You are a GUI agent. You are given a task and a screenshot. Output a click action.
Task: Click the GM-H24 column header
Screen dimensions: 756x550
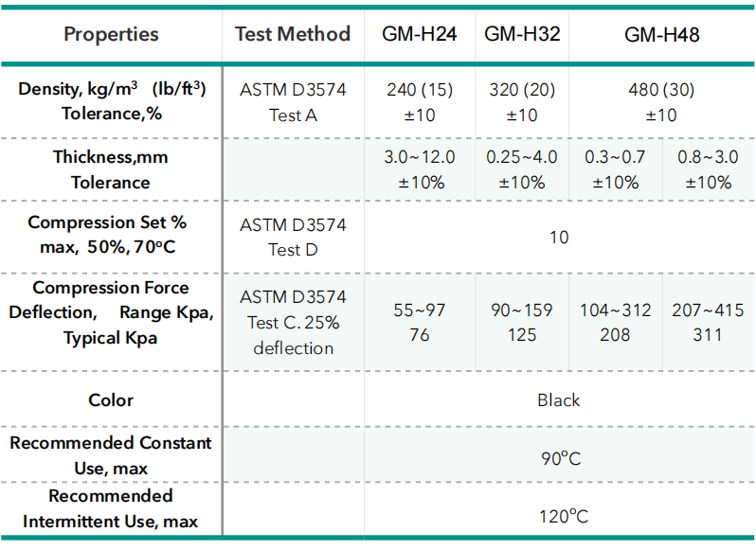point(420,35)
